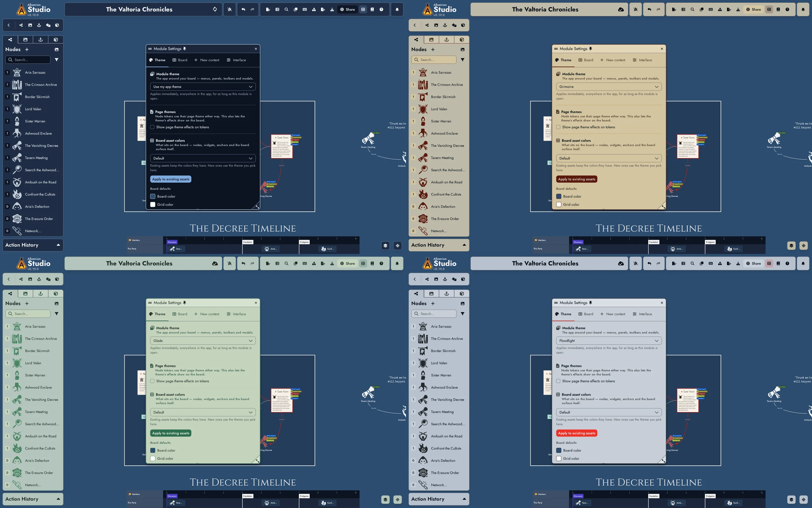Image resolution: width=812 pixels, height=508 pixels.
Task: Tick page theme effects checkbox in the Grimoire dialog
Action: click(x=558, y=127)
